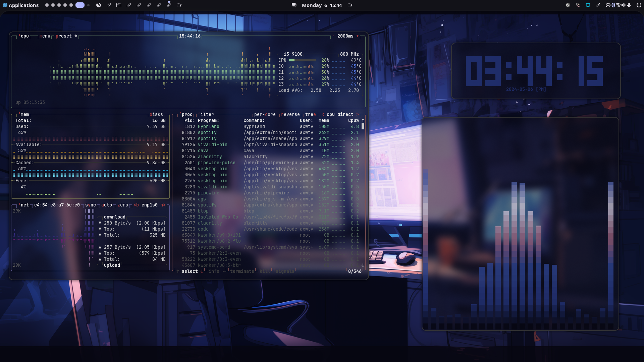Toggle disks view in mem panel
This screenshot has height=362, width=644.
coord(156,114)
